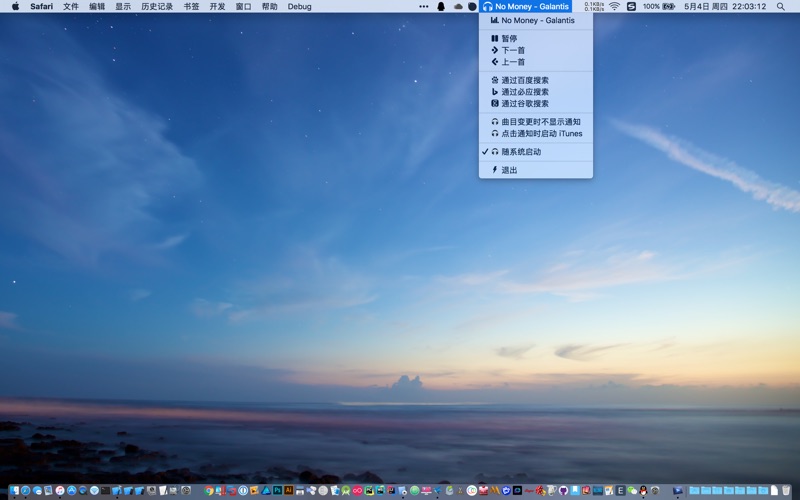This screenshot has width=800, height=500.
Task: Open App Store icon in Dock
Action: point(71,490)
